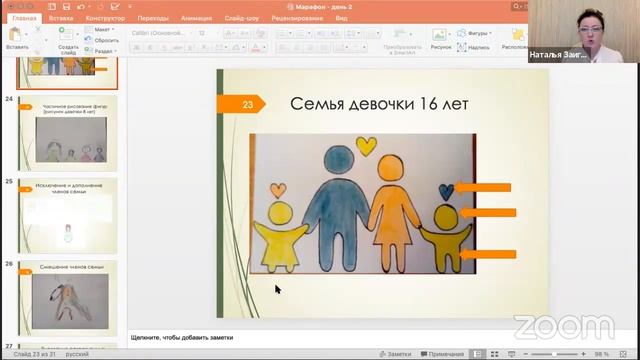640x360 pixels.
Task: Click the Text box (Надпись) icon
Action: point(462,47)
